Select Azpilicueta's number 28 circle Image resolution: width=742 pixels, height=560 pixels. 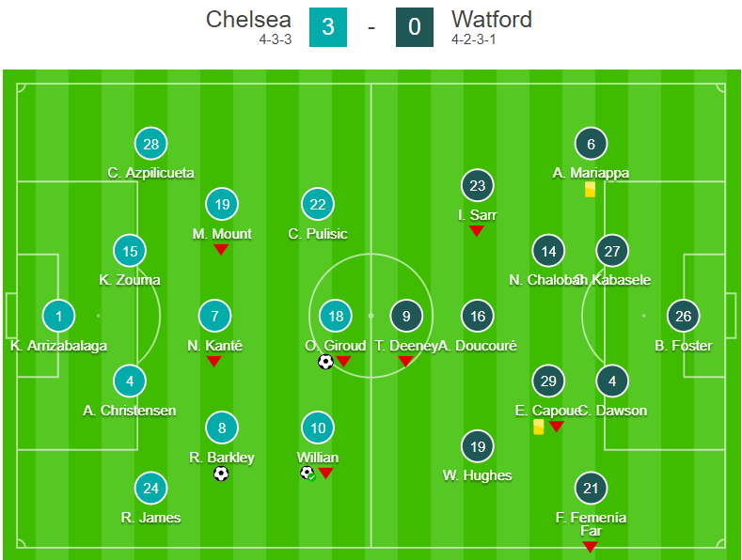[150, 144]
